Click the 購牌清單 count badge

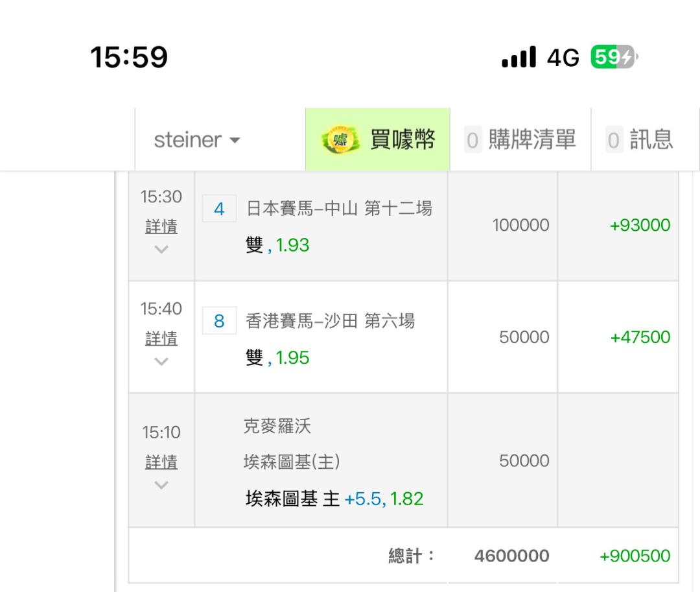473,140
